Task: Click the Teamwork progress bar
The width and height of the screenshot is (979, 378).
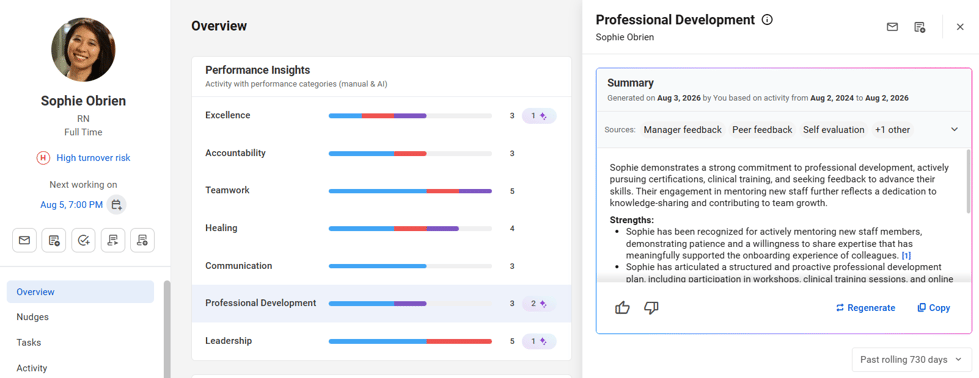Action: (410, 191)
